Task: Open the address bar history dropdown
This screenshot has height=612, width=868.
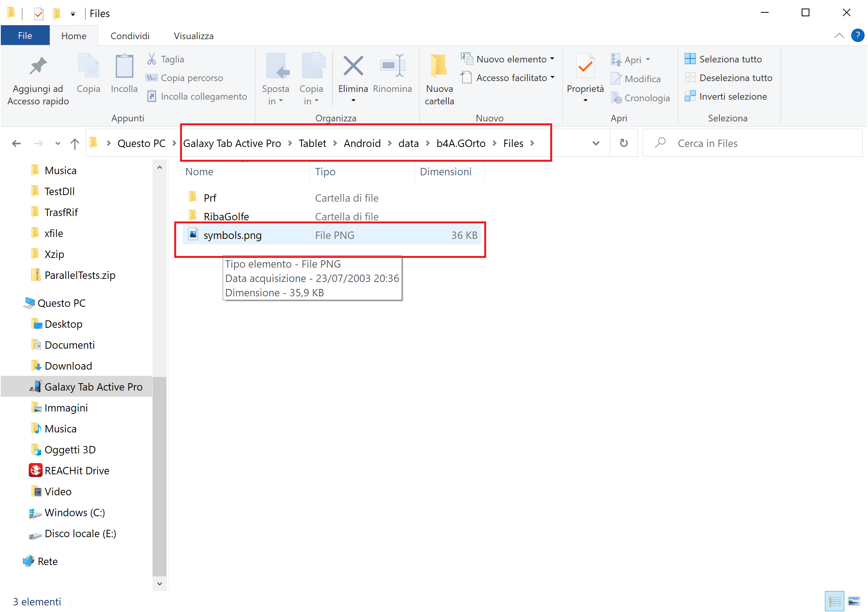Action: (x=596, y=143)
